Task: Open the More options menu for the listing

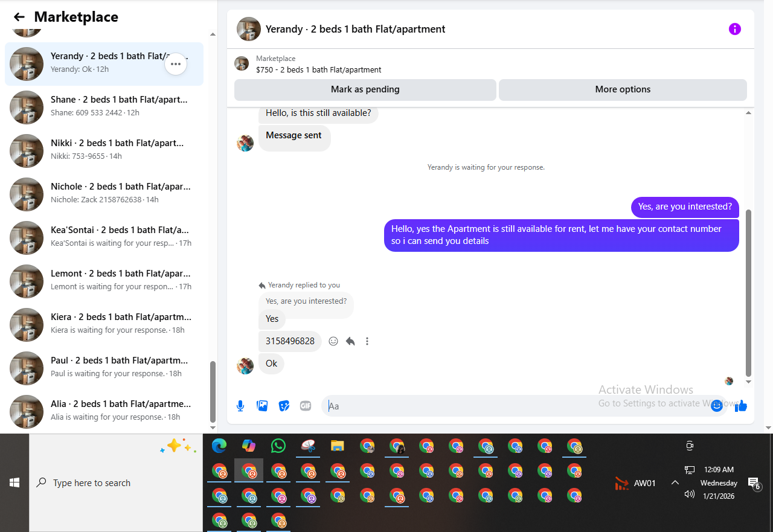Action: (x=623, y=89)
